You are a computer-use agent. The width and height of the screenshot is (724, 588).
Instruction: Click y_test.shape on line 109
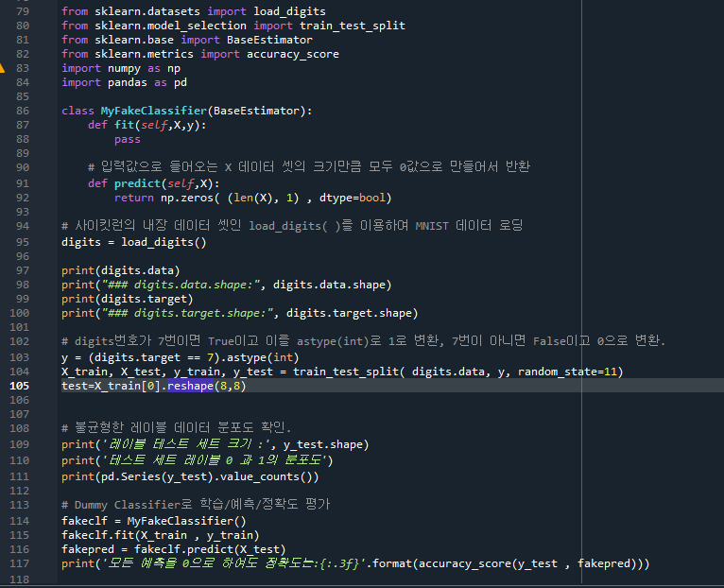coord(322,445)
